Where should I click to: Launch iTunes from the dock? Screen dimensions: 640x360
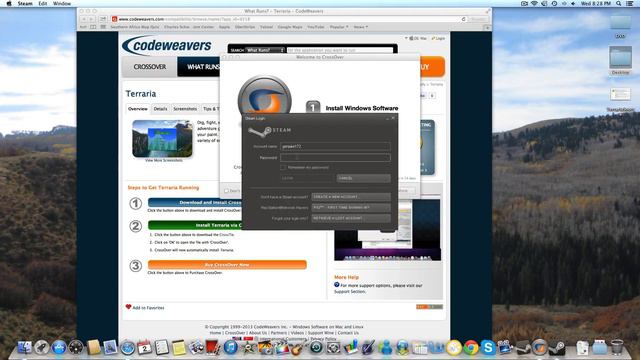click(231, 347)
